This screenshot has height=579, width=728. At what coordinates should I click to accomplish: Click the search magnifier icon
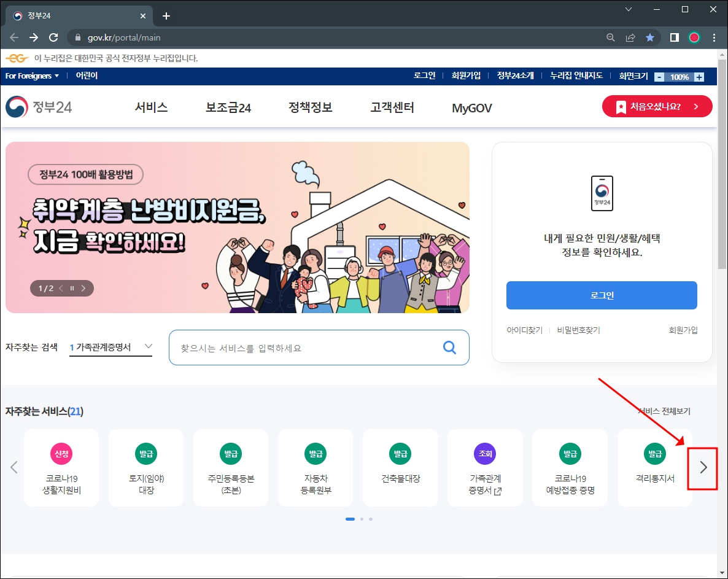[x=449, y=348]
